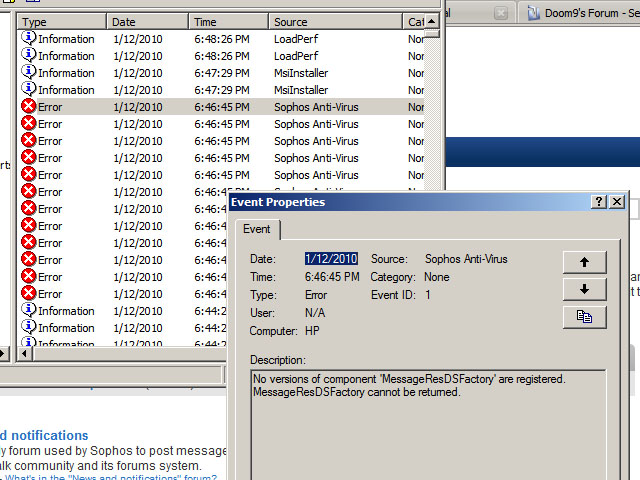This screenshot has height=480, width=640.
Task: Sort the event list by the Time column
Action: [x=229, y=22]
